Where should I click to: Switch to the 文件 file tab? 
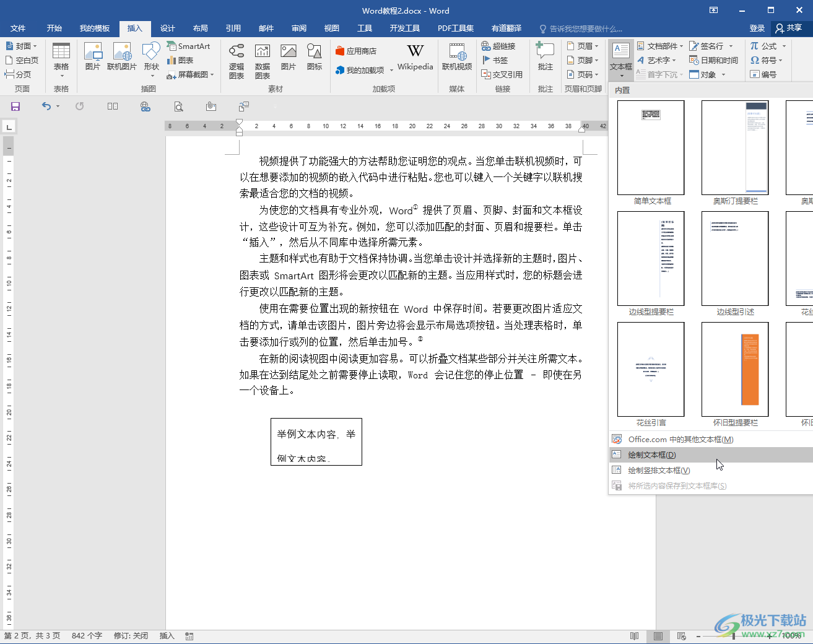point(18,28)
